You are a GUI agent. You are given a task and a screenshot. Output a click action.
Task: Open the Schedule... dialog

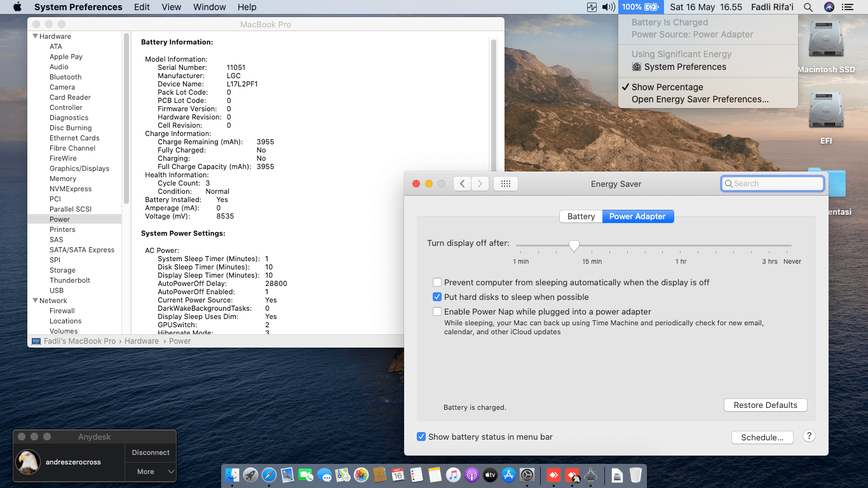click(x=762, y=437)
